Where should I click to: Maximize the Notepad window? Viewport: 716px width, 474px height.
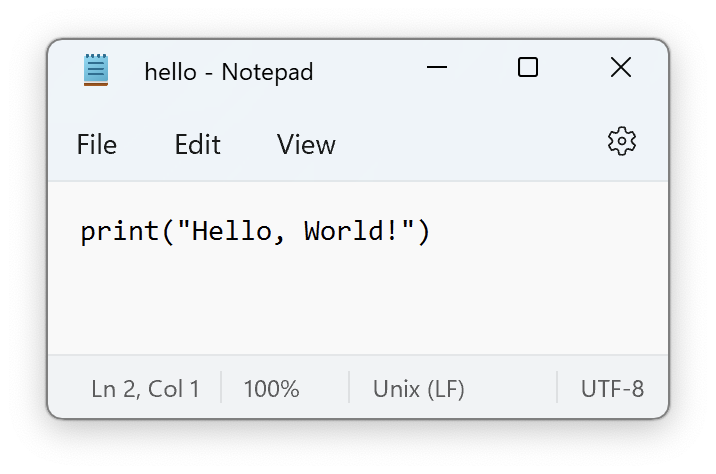pos(527,67)
